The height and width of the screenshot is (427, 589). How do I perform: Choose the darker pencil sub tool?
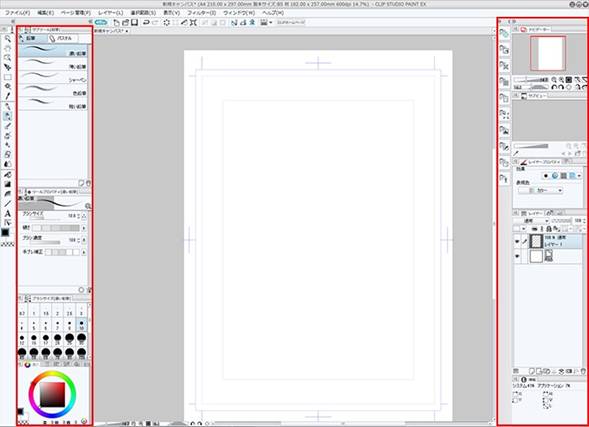[x=53, y=51]
